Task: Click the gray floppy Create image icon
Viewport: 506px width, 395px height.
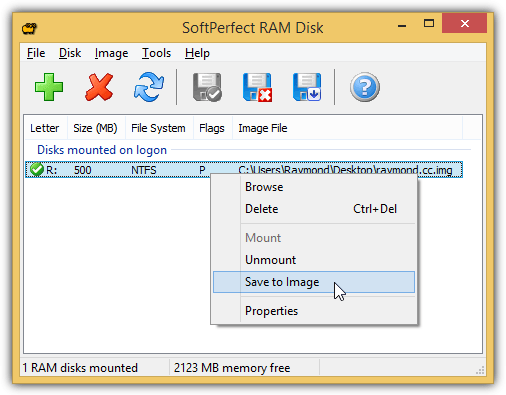Action: click(x=207, y=87)
